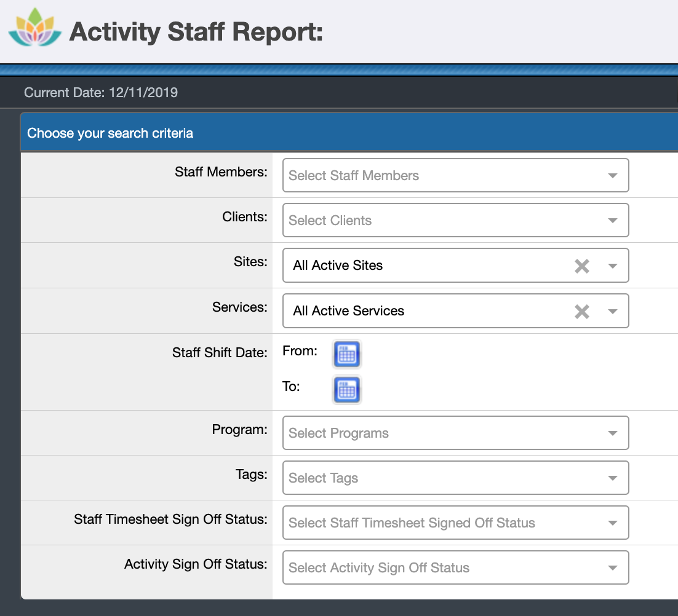Open the calendar picker for the To date
Image resolution: width=678 pixels, height=616 pixels.
346,389
